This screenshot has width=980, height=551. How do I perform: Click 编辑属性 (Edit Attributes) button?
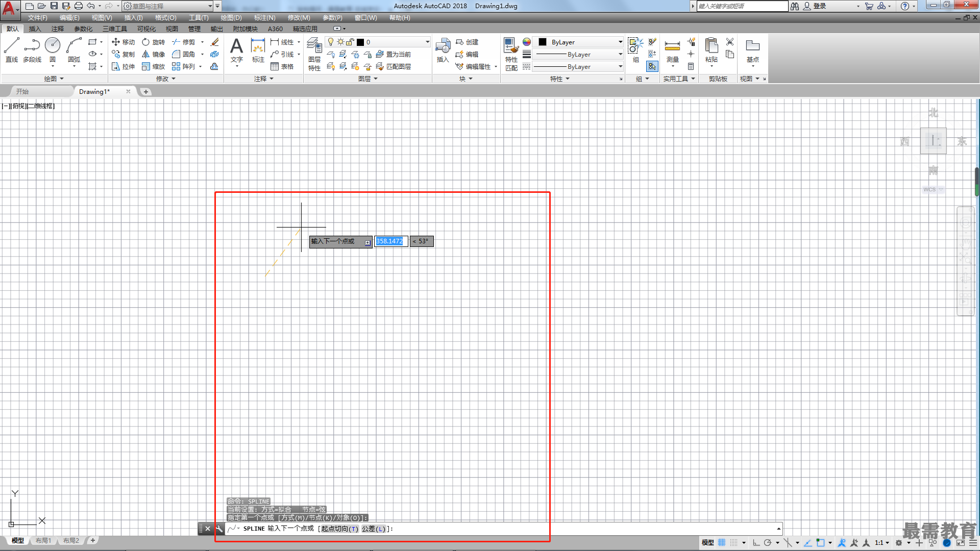(473, 66)
